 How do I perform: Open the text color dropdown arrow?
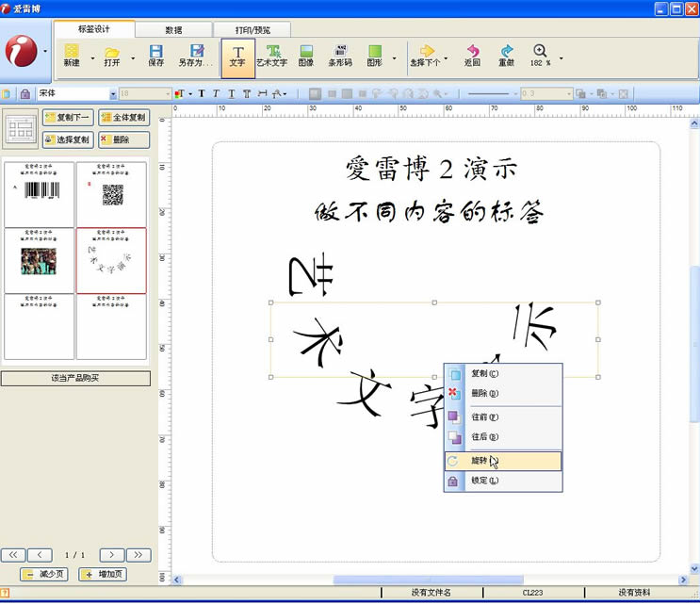[x=190, y=94]
